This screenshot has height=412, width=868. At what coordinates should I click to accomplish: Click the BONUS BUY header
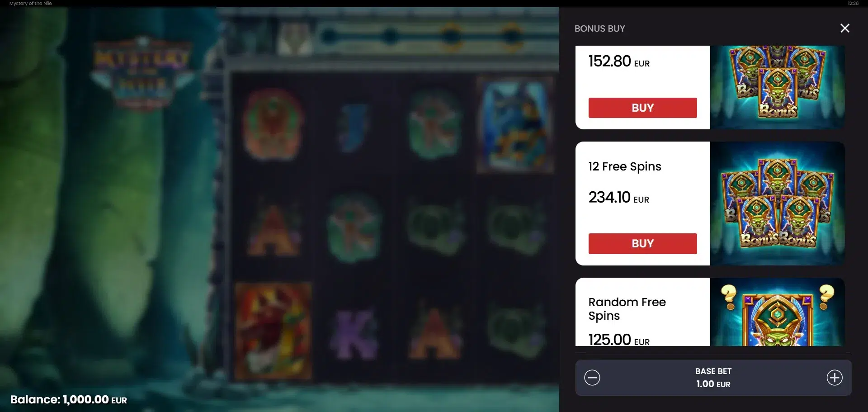599,28
